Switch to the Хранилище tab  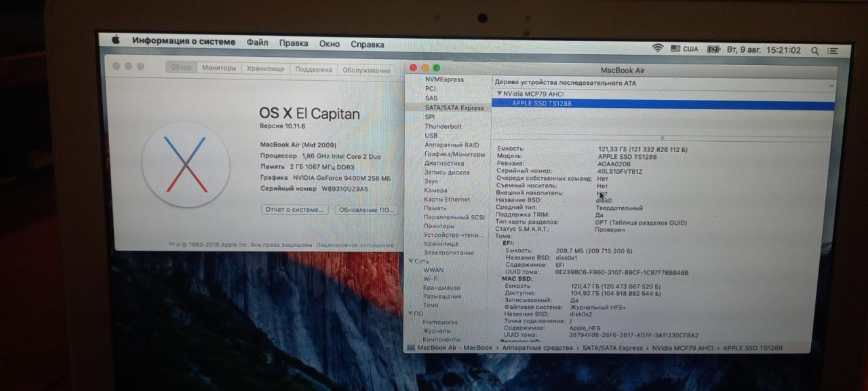(265, 69)
